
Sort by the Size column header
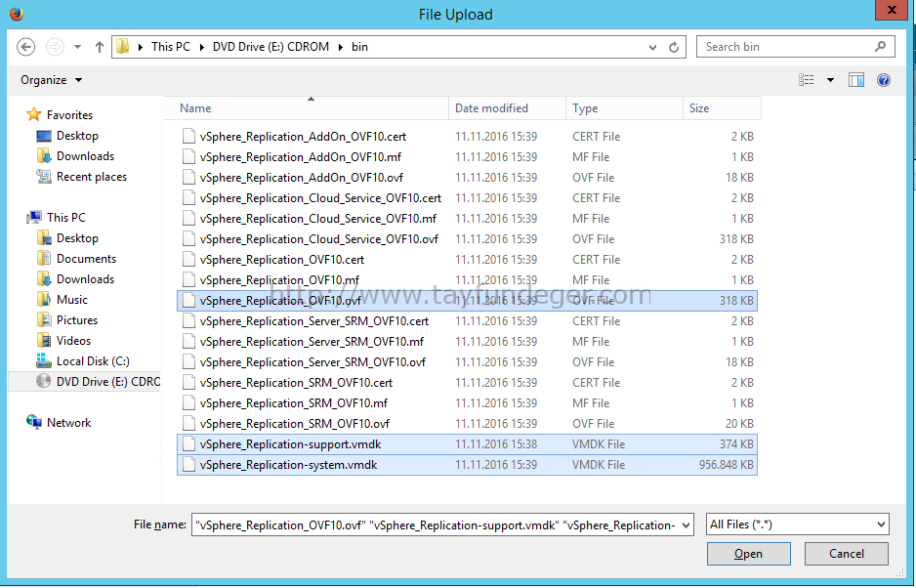[722, 108]
